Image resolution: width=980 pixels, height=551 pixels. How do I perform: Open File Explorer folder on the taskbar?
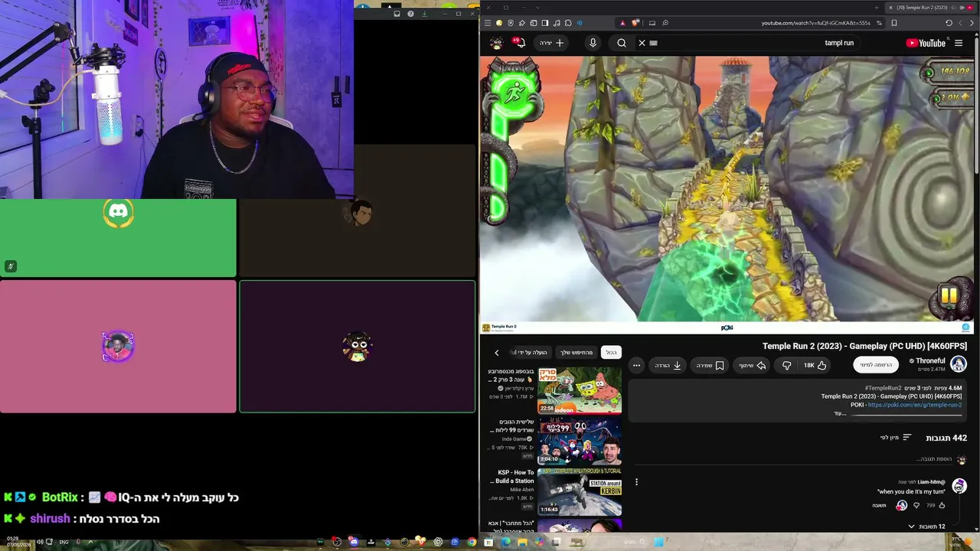(x=522, y=542)
